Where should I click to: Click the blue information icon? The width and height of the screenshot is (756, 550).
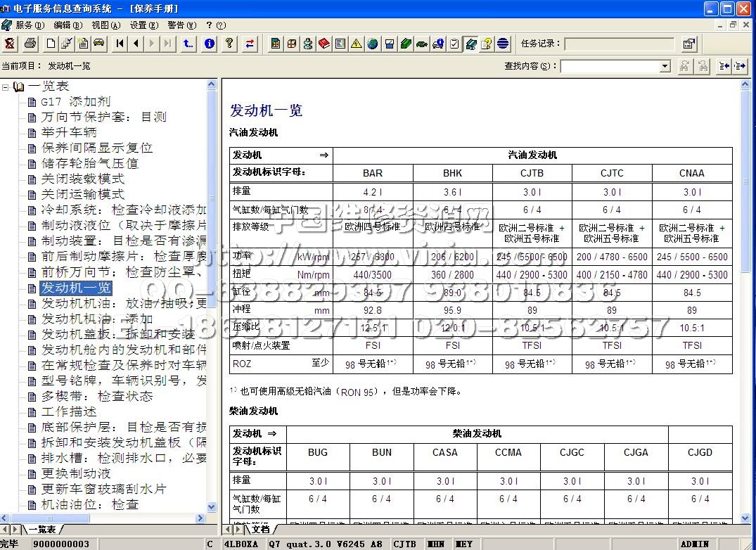pos(209,44)
